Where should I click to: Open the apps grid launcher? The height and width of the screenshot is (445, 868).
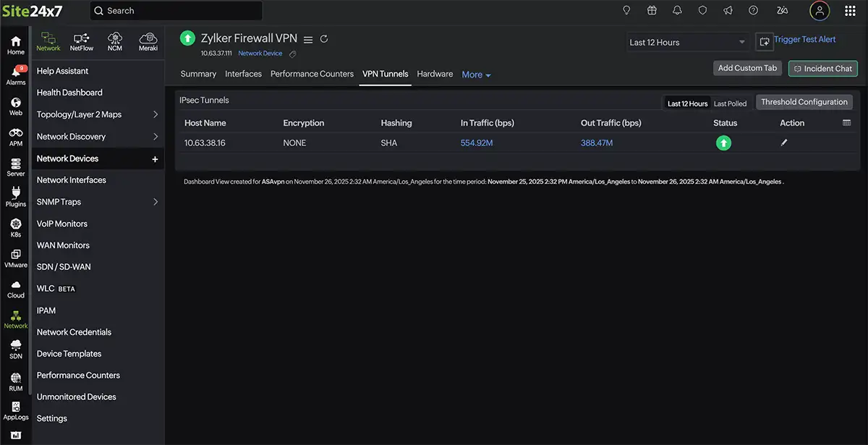[851, 11]
